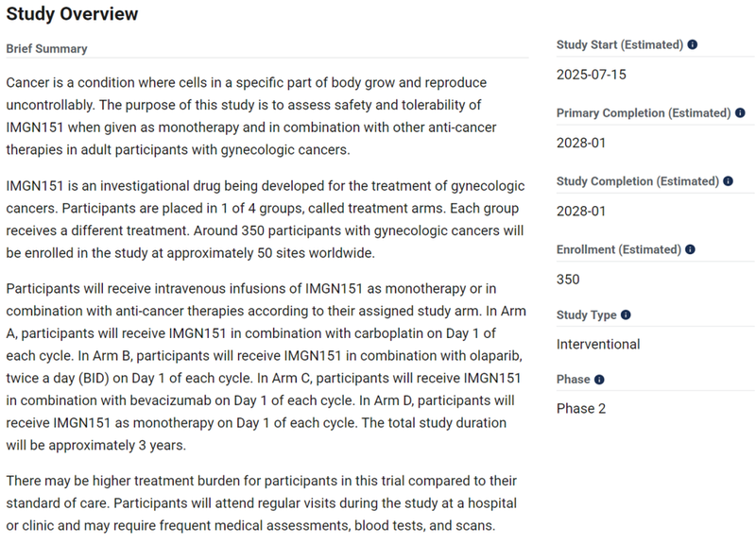Click the 2025-07-15 study start date

tap(592, 75)
